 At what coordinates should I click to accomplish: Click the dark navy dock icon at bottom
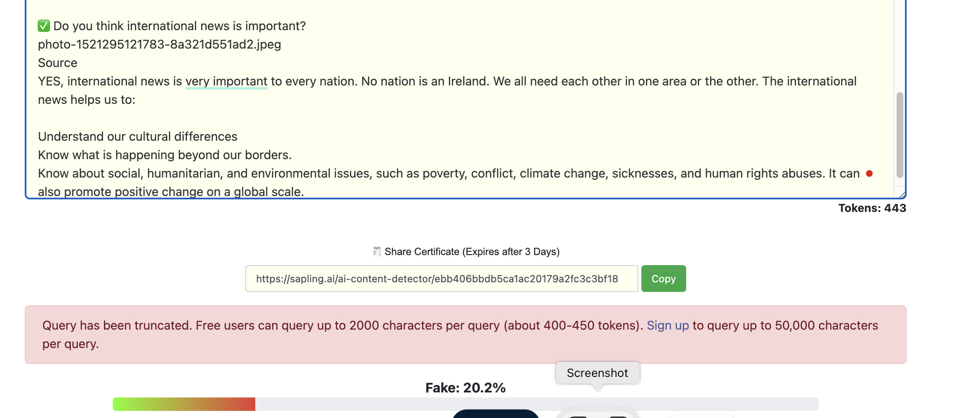[x=496, y=414]
